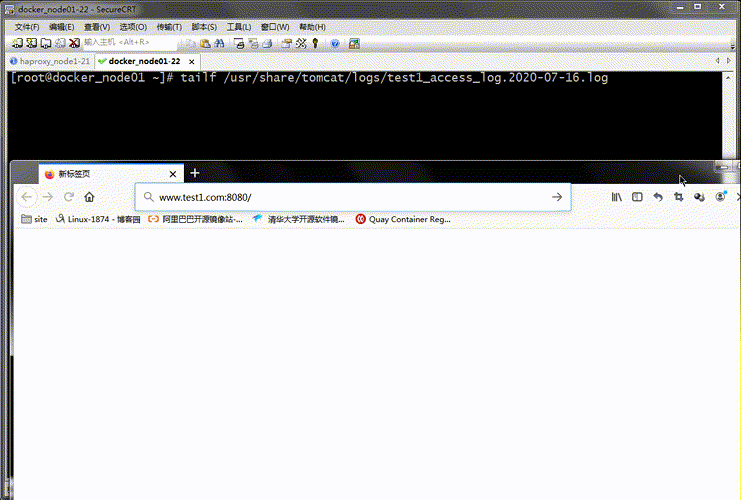Viewport: 741px width, 500px height.
Task: Click the address bar showing www.test1.com:8080/
Action: point(353,197)
